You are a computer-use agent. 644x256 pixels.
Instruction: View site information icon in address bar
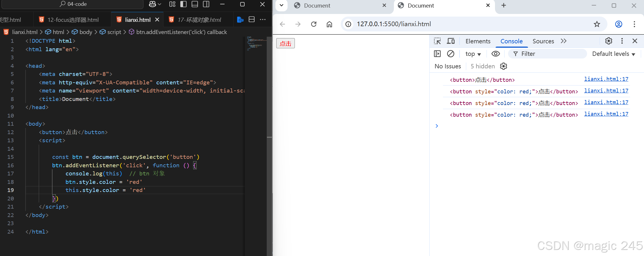[348, 24]
